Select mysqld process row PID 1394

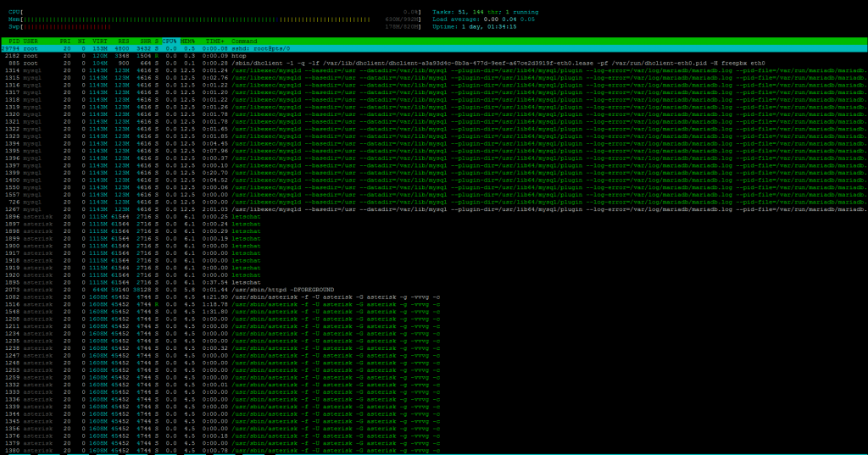tap(434, 143)
